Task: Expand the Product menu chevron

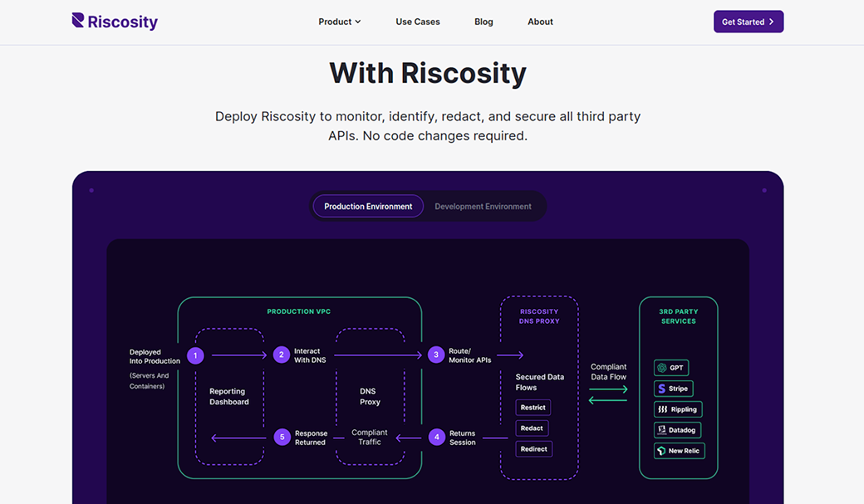Action: (357, 22)
